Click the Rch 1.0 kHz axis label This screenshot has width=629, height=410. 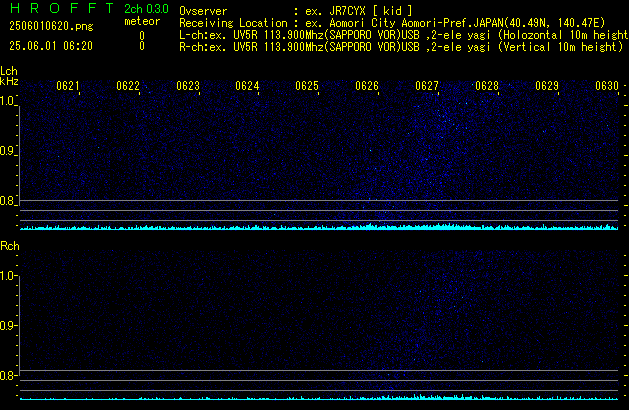(x=7, y=276)
